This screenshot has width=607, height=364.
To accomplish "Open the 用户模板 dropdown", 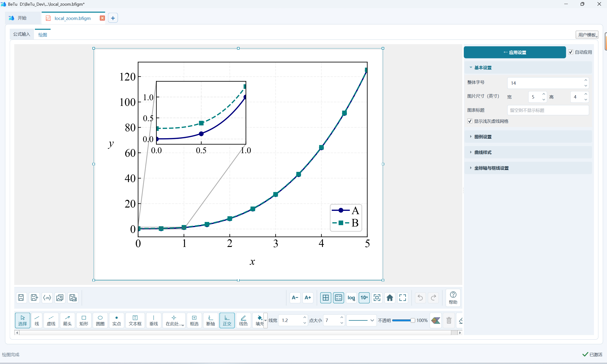I will tap(587, 35).
